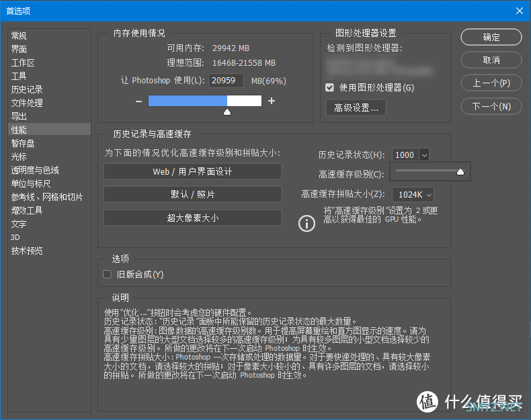Viewport: 531px width, 420px height.
Task: Click the 理想范围 value 16468-21558 MB
Action: click(244, 63)
